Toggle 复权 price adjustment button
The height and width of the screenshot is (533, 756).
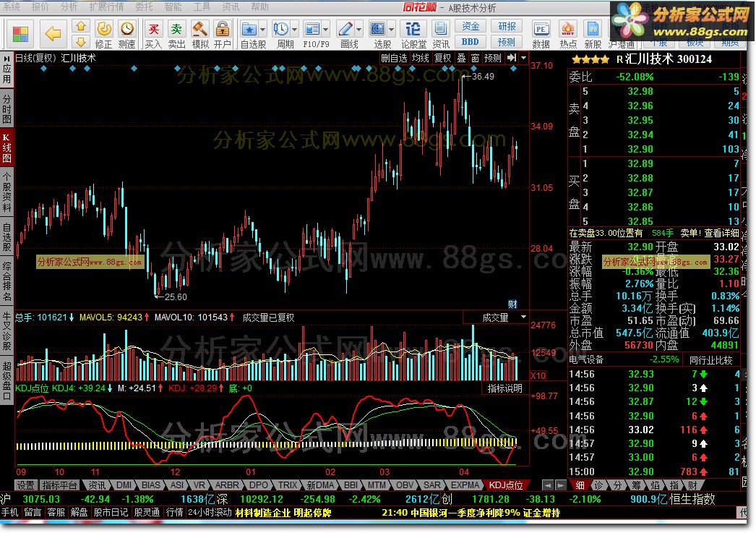442,58
